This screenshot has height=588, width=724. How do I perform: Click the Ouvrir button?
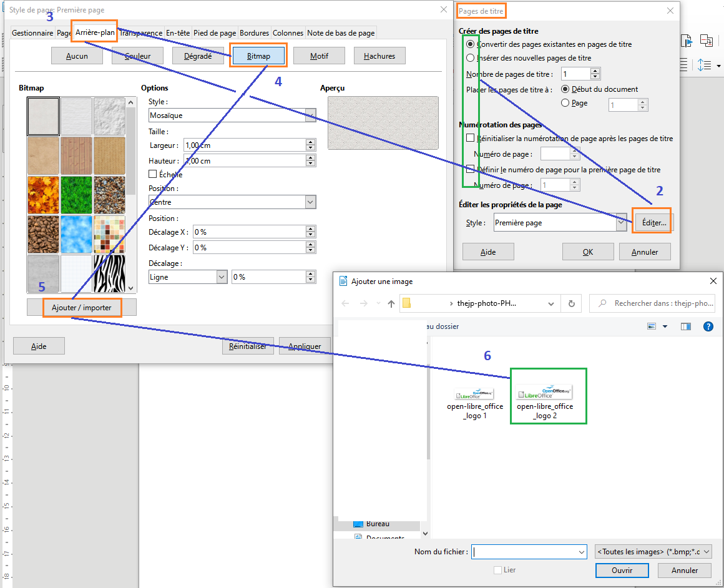(622, 571)
